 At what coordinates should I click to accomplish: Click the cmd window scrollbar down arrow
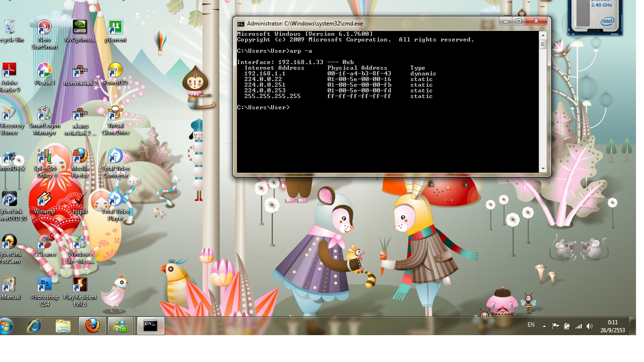(543, 168)
